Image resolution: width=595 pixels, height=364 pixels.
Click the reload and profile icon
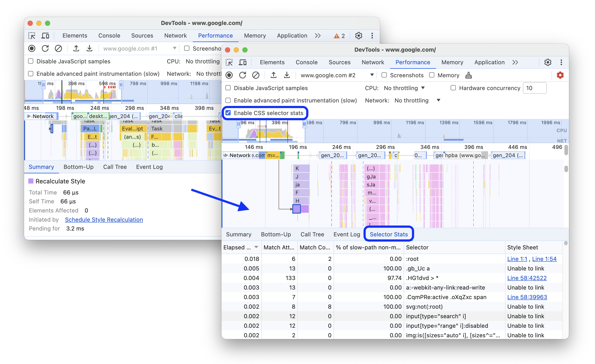coord(242,76)
